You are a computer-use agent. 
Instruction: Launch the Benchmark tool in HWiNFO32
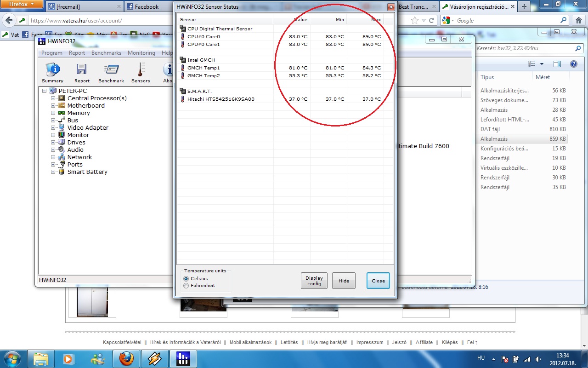coord(111,73)
